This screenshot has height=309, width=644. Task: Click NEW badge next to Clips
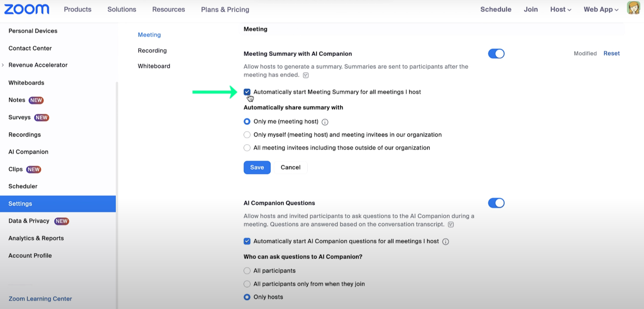(33, 170)
